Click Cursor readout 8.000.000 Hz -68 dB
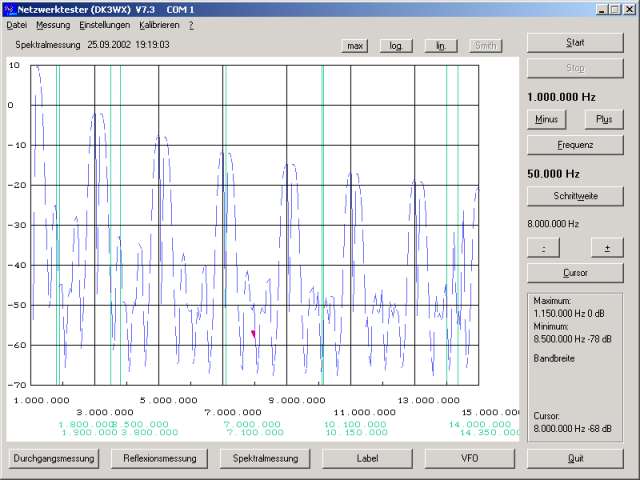 (x=572, y=429)
